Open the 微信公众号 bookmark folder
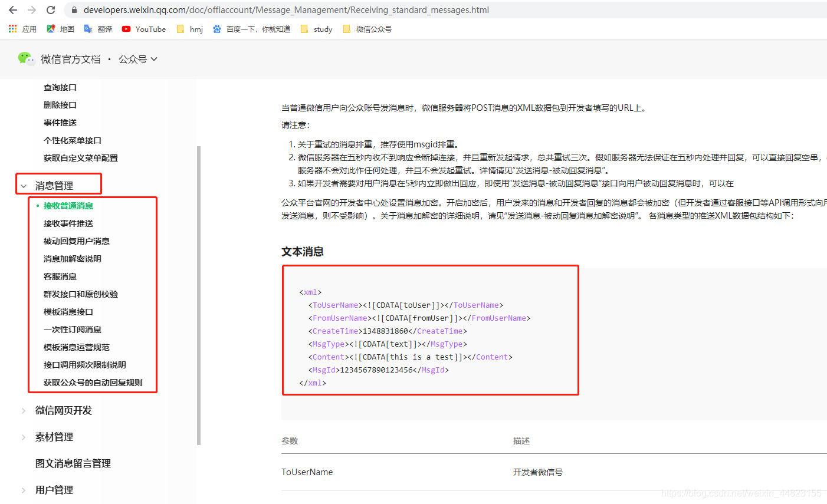Screen dimensions: 827x504 click(x=367, y=29)
